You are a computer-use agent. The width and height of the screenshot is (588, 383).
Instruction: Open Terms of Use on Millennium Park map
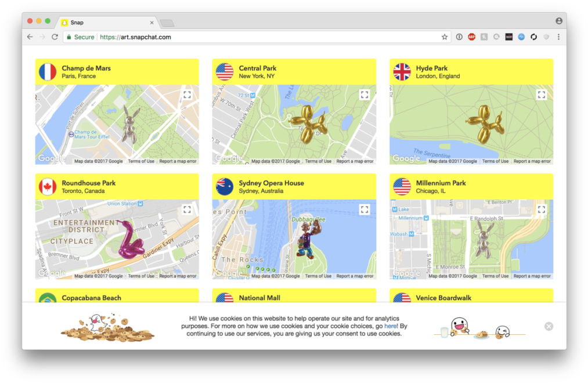(495, 276)
